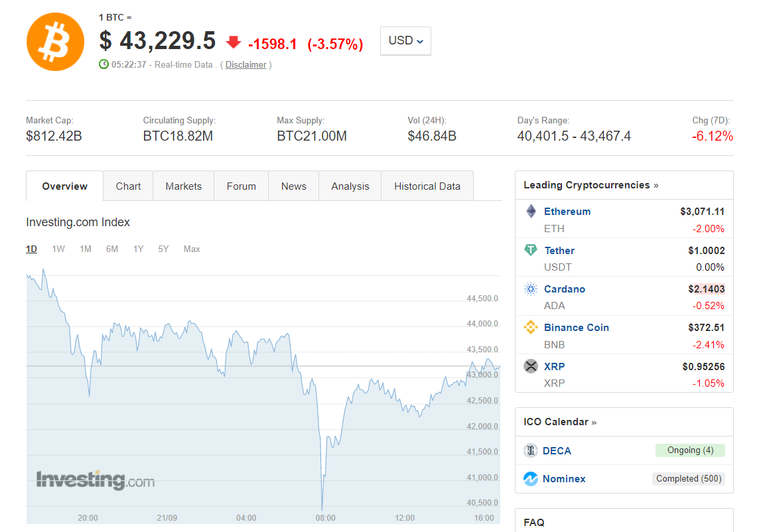Click the Binance Coin change -2.41%
Viewport: 761px width, 532px height.
pos(708,345)
